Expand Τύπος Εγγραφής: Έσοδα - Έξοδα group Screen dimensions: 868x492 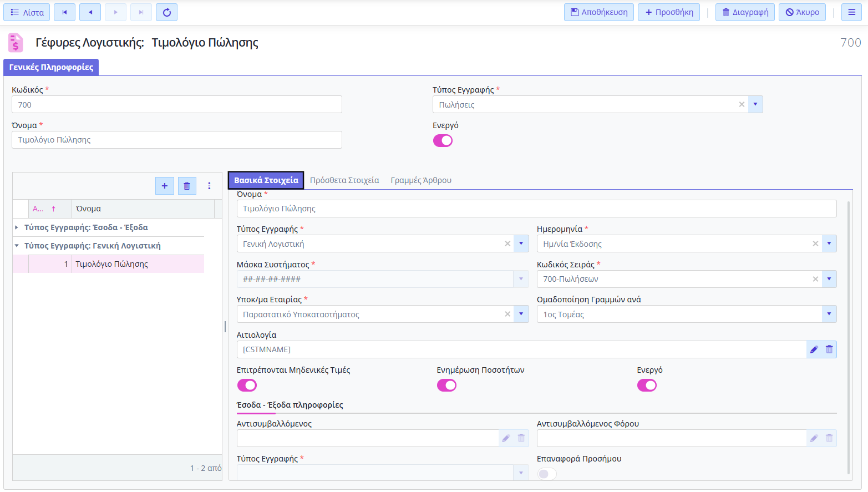click(17, 227)
